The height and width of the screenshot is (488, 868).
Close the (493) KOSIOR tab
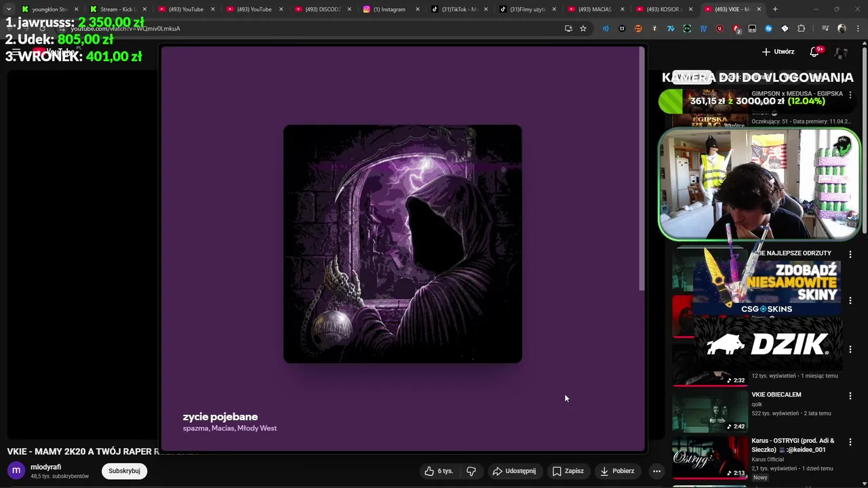point(690,9)
